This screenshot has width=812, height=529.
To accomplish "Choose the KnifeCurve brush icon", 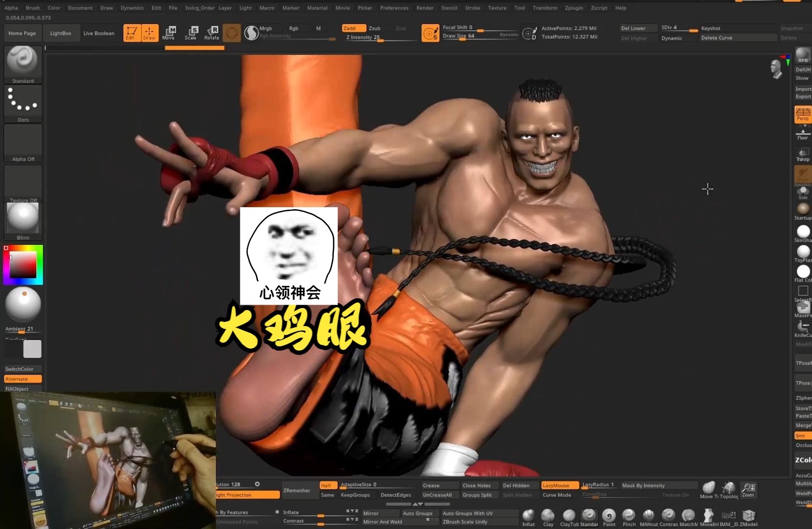I will (x=803, y=329).
